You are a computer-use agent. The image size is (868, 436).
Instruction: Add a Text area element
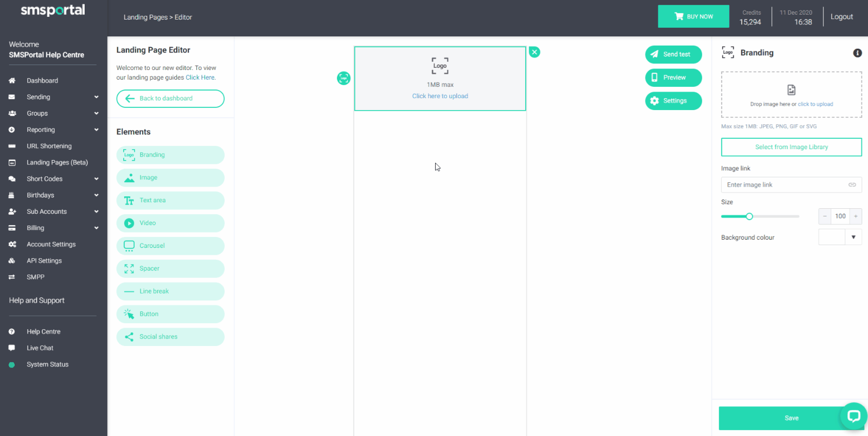[170, 201]
